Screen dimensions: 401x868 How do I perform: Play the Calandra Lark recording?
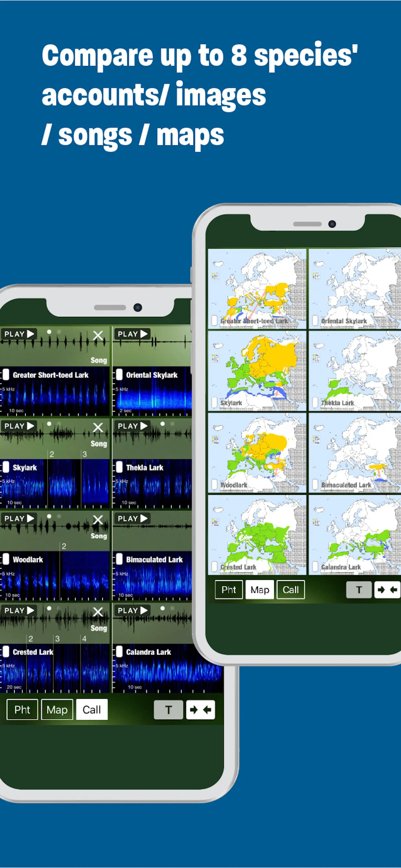click(x=132, y=610)
